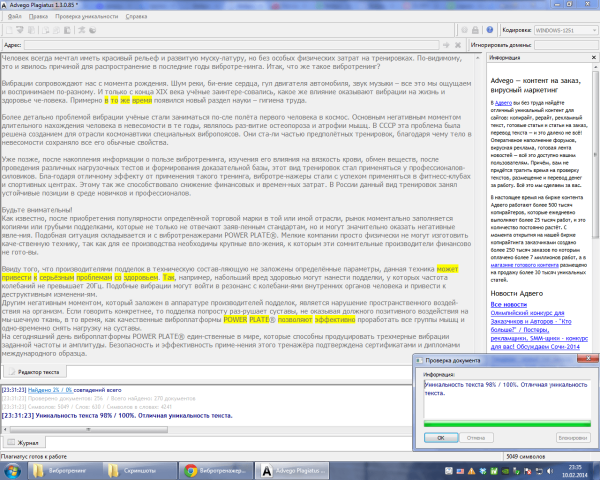Click the padlock icon in the toolbar
600x480 pixels.
pyautogui.click(x=475, y=30)
